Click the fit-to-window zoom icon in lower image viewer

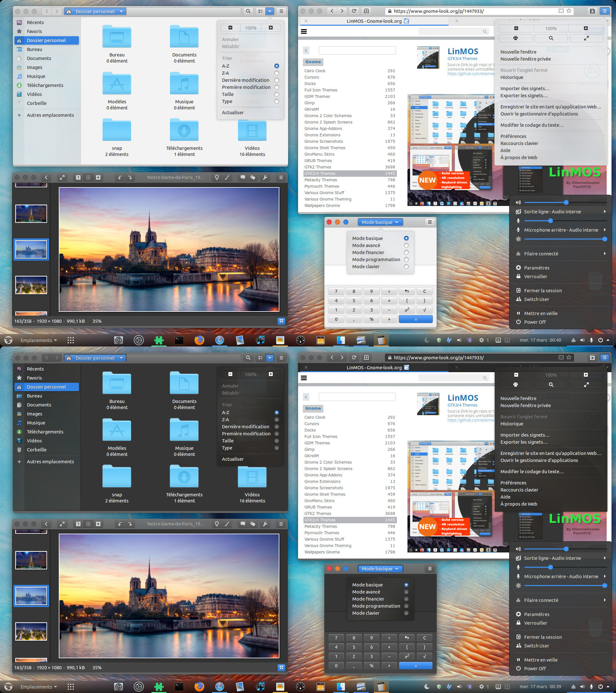point(88,524)
